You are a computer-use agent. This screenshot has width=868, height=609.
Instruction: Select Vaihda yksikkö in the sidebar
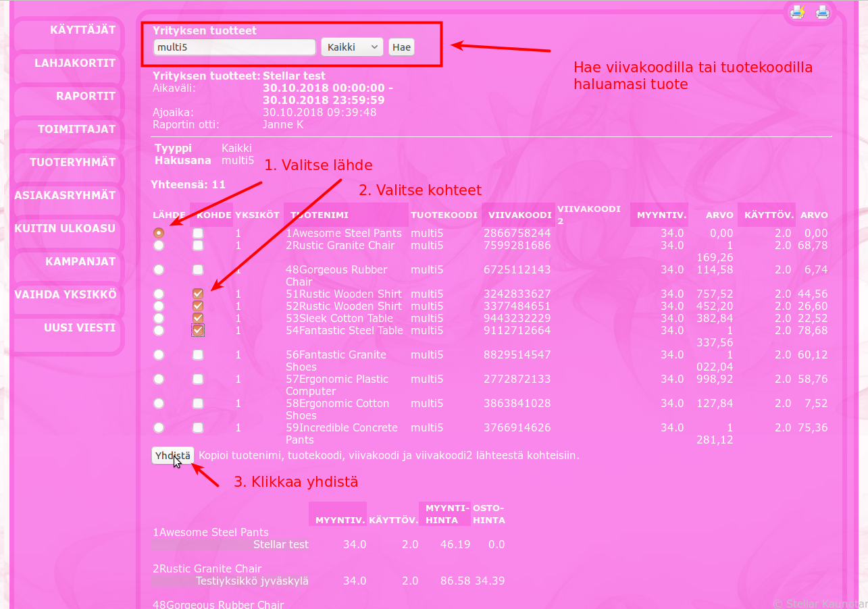[66, 294]
